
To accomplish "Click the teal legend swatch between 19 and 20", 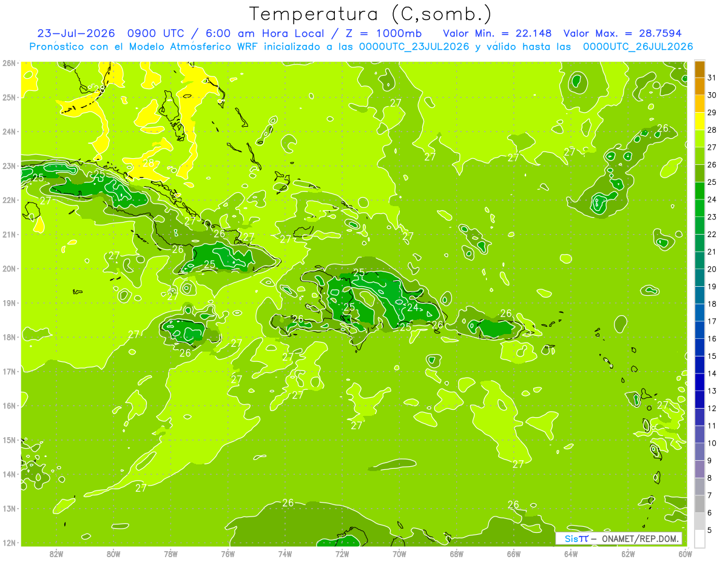I will tap(699, 278).
